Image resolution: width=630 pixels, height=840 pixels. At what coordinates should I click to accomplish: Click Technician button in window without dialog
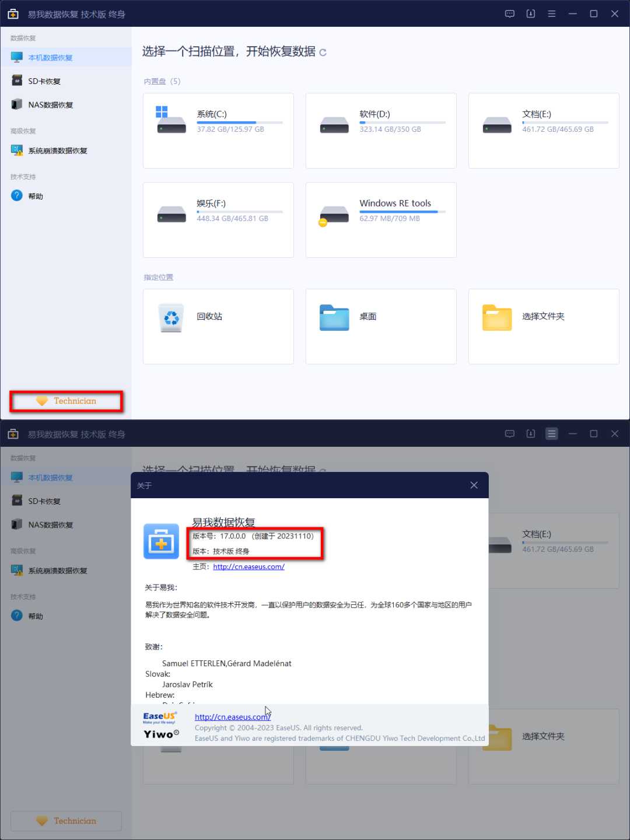66,401
